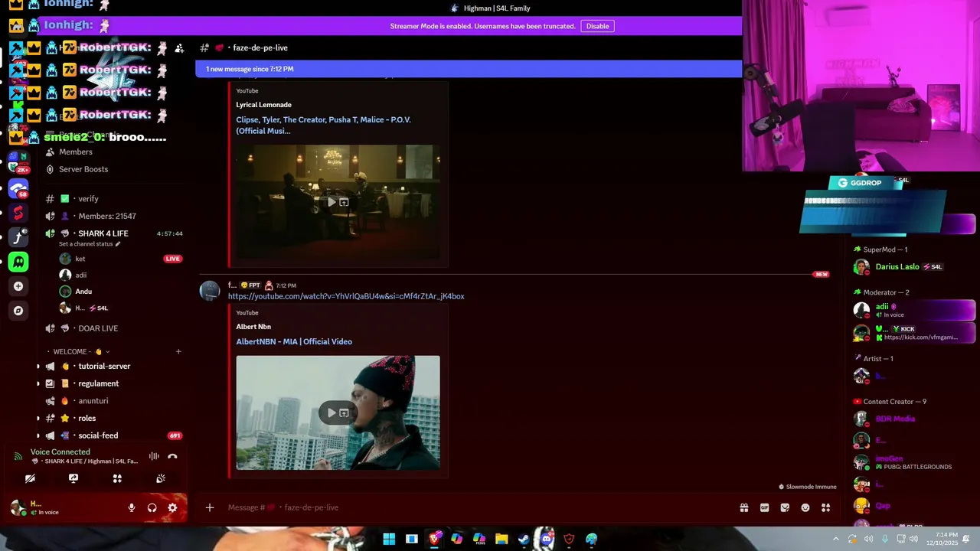Open voice activities icon
The image size is (980, 551).
pyautogui.click(x=117, y=478)
